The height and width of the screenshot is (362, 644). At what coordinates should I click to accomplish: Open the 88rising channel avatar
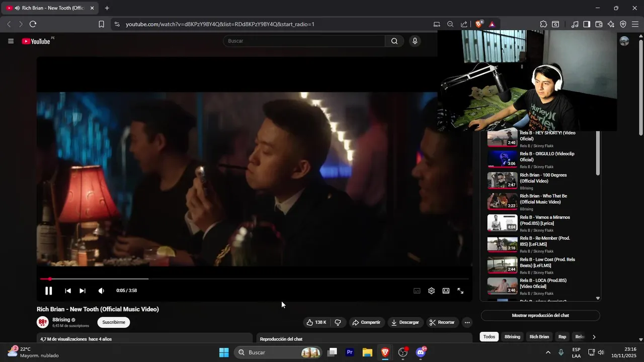point(43,322)
